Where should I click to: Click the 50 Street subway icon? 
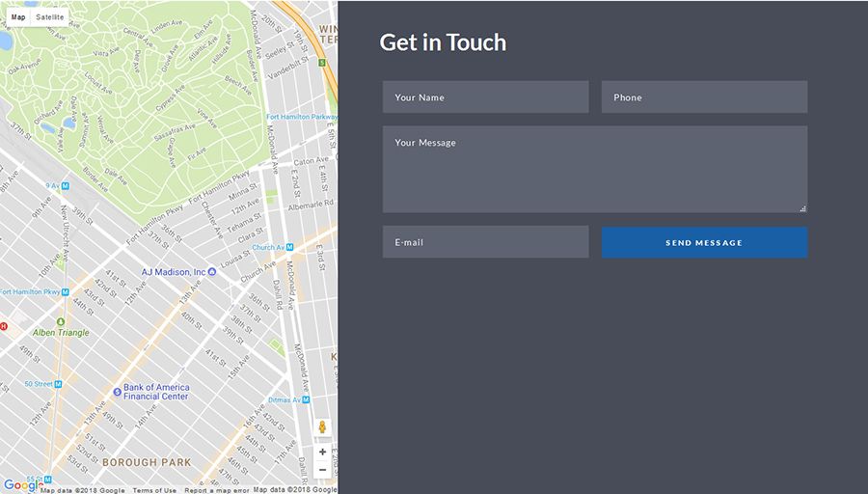click(x=58, y=384)
